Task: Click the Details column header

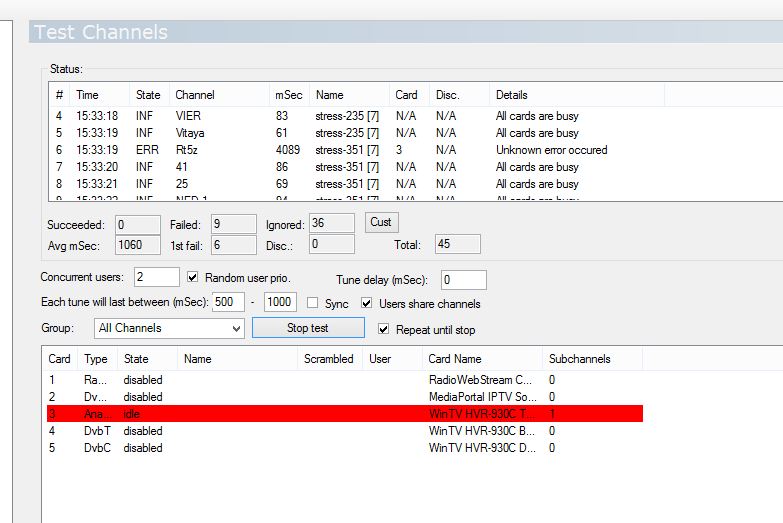Action: pos(577,95)
